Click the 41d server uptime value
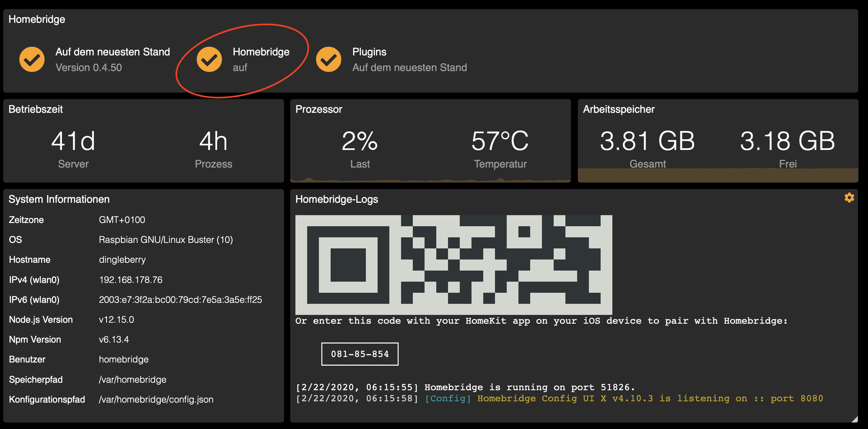 click(73, 141)
